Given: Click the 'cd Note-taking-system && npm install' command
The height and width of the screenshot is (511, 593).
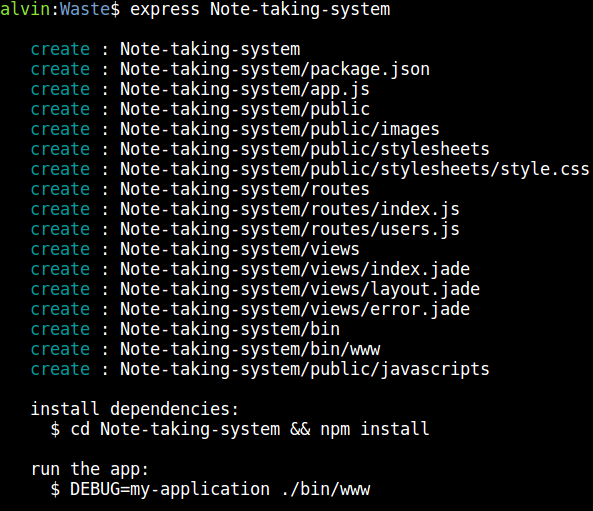Looking at the screenshot, I should 250,429.
